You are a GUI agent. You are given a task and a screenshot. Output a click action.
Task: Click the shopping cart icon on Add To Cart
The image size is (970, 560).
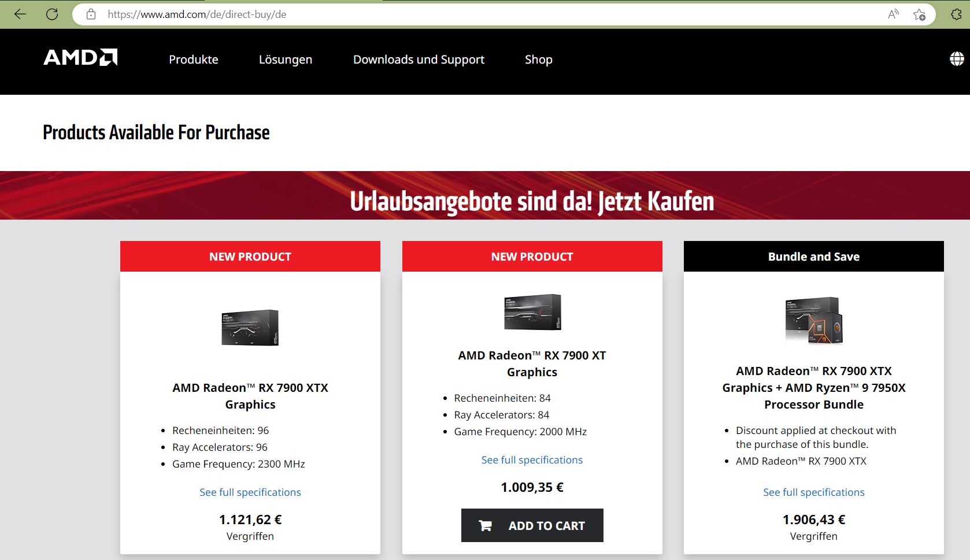pyautogui.click(x=486, y=525)
